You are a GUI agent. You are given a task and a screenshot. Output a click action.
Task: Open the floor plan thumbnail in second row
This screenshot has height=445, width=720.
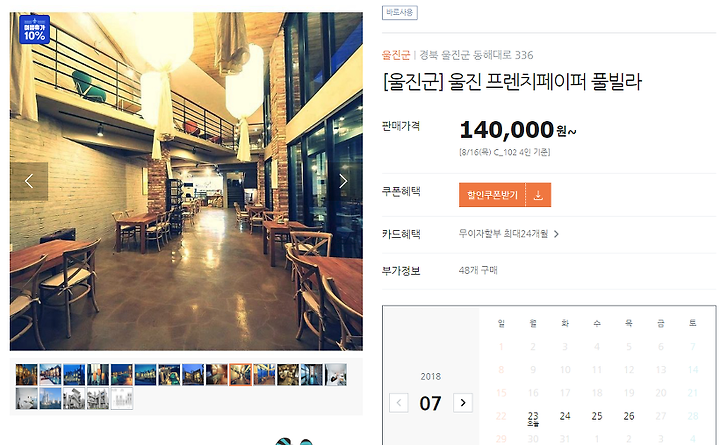pyautogui.click(x=122, y=399)
